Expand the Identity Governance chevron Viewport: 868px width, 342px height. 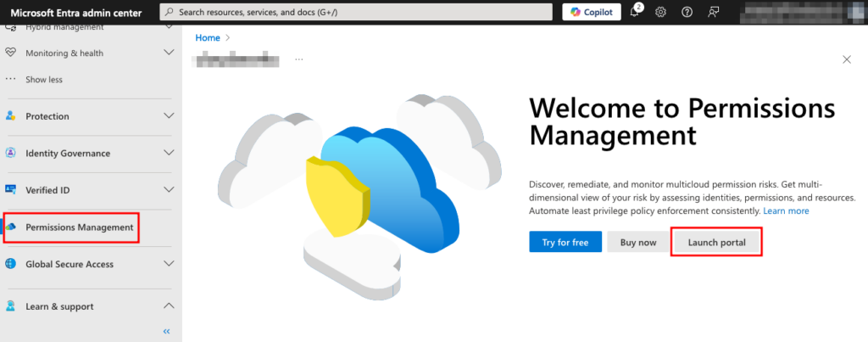(x=170, y=153)
